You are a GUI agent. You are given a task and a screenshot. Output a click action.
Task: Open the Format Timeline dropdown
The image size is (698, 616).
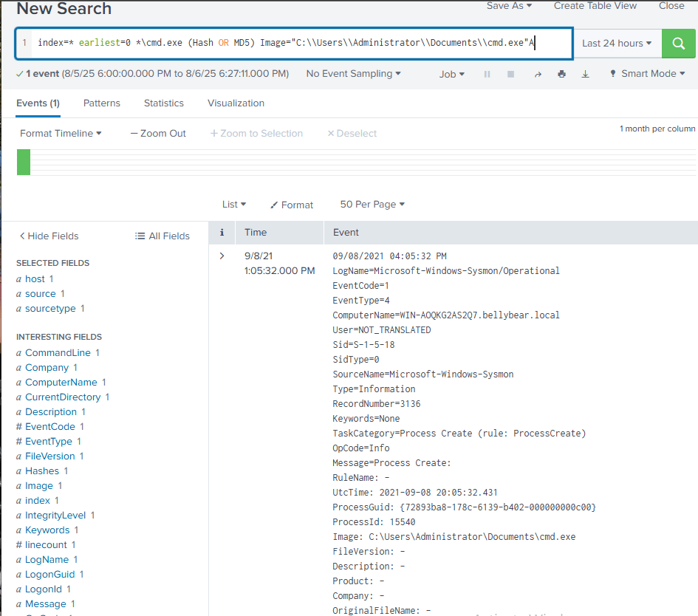point(61,134)
